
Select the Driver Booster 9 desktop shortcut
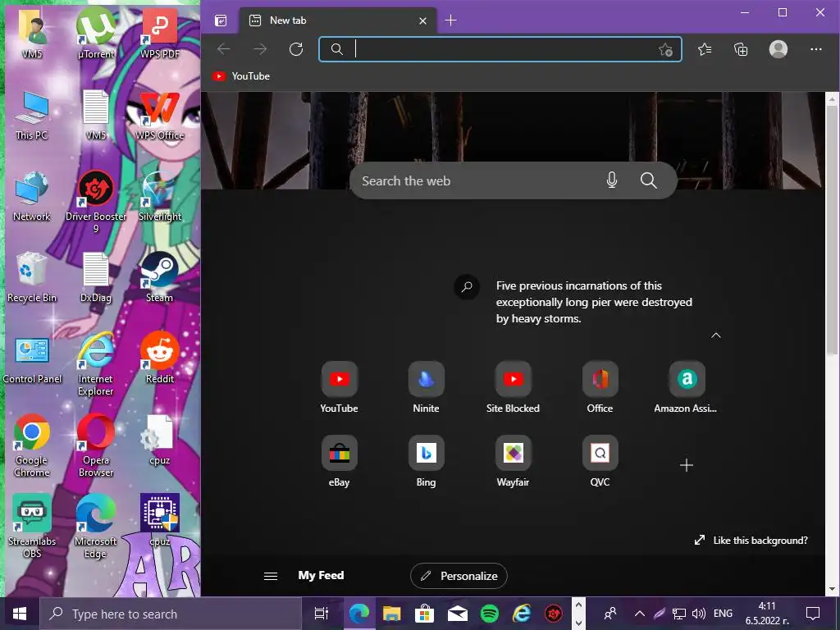96,202
